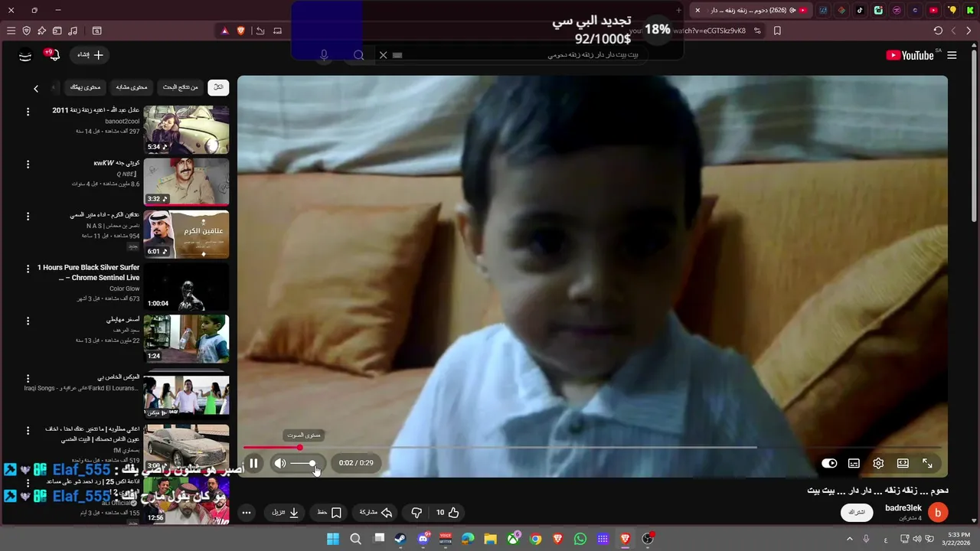The width and height of the screenshot is (980, 551).
Task: Open the Windows Start menu
Action: coord(333,539)
